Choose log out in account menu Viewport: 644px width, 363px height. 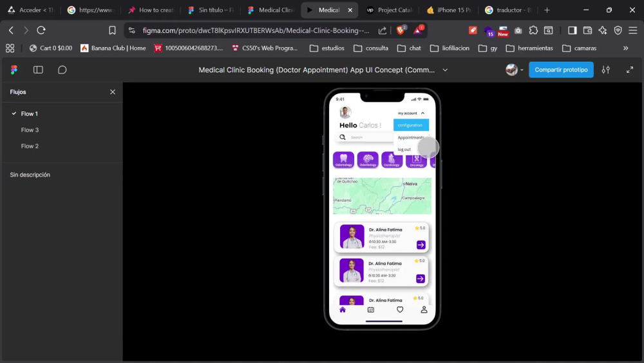[x=404, y=149]
